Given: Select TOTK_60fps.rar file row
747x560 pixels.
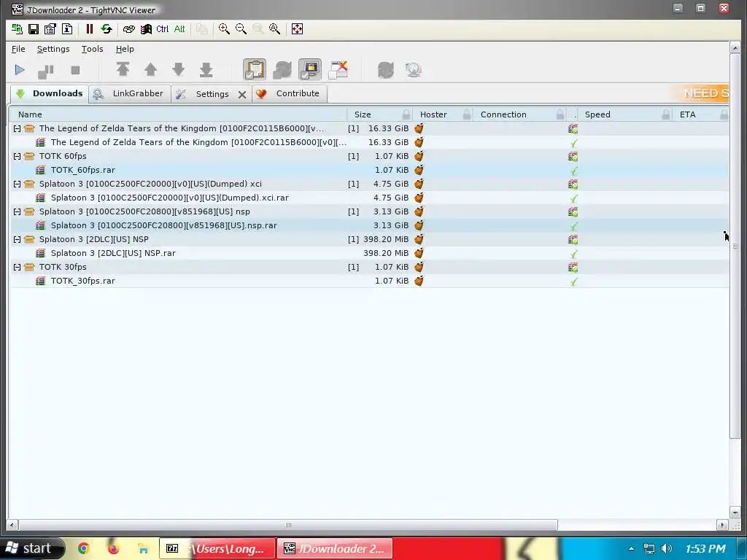Looking at the screenshot, I should [369, 170].
